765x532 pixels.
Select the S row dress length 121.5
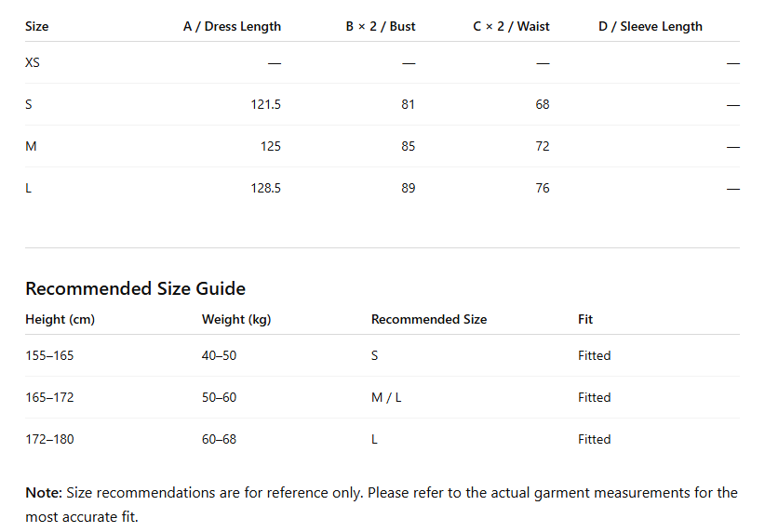coord(266,104)
